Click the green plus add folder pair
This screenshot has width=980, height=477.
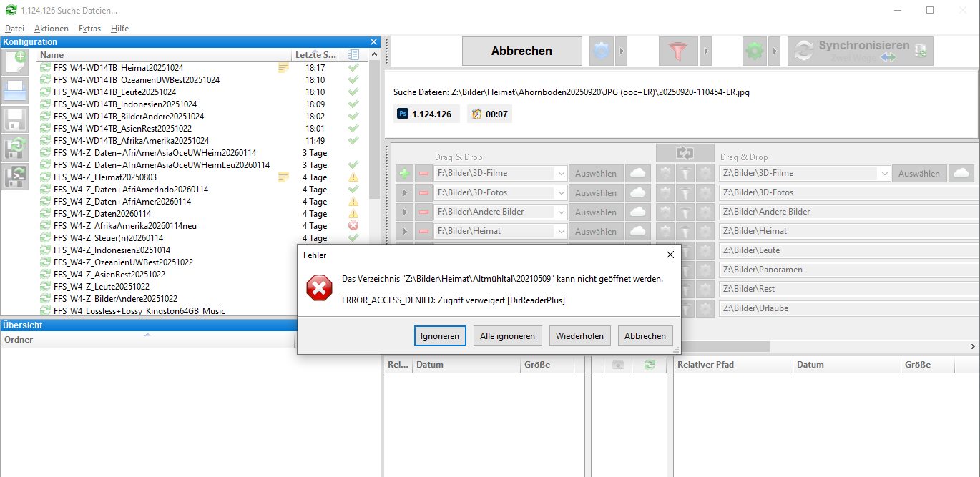click(x=404, y=173)
